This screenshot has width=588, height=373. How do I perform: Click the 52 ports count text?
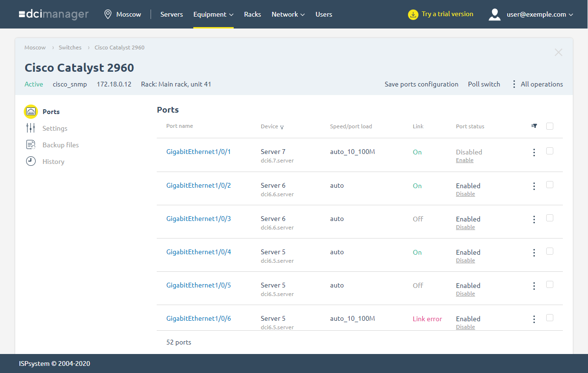click(179, 342)
